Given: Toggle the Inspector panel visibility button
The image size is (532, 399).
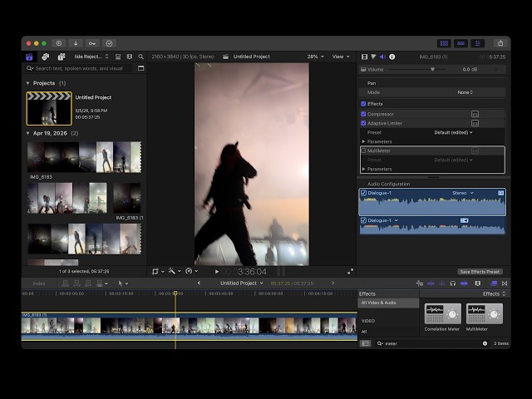Looking at the screenshot, I should coord(477,43).
